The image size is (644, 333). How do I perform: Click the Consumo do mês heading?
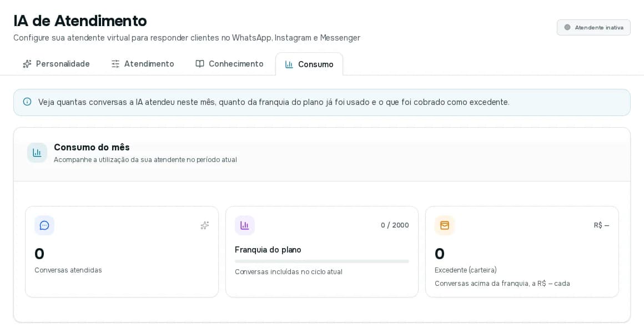pos(92,147)
